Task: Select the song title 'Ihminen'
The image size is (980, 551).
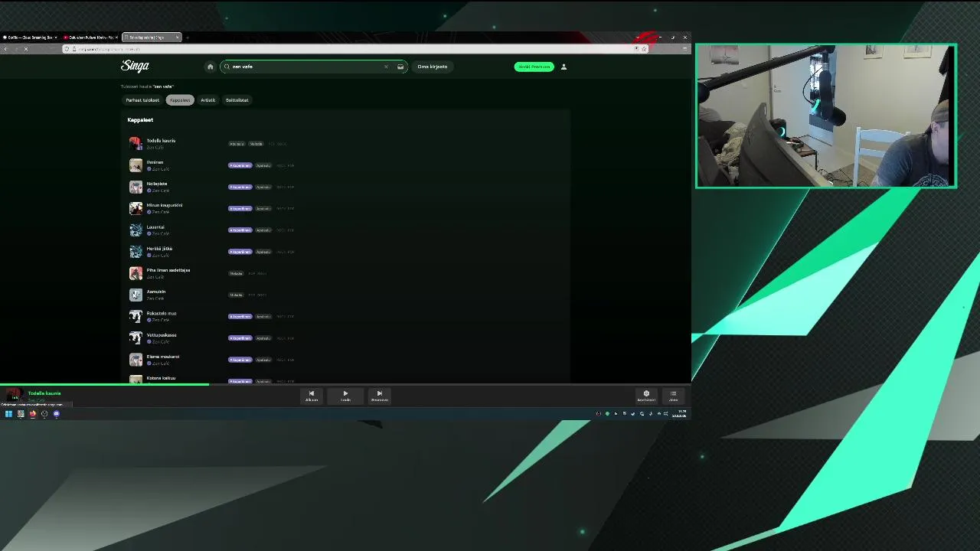Action: point(155,162)
